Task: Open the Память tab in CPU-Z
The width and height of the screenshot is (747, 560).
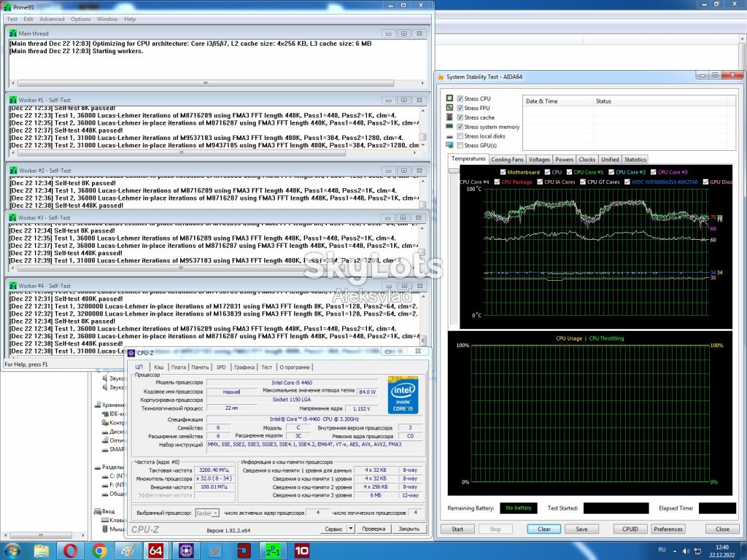Action: click(x=200, y=367)
